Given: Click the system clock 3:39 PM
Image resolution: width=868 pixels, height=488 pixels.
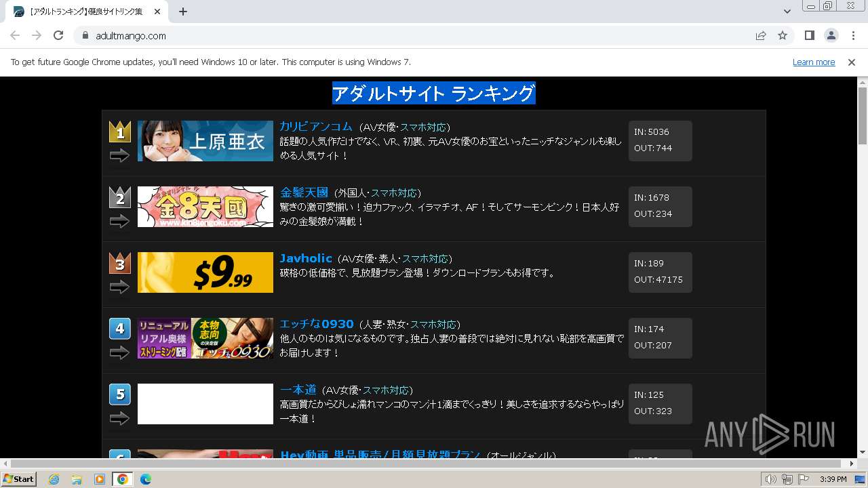Looking at the screenshot, I should pos(833,479).
